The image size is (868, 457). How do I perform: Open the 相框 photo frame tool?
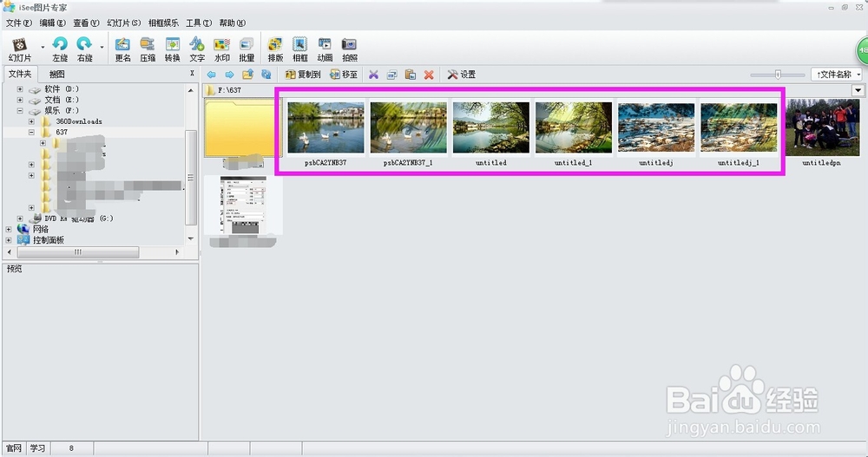[300, 49]
